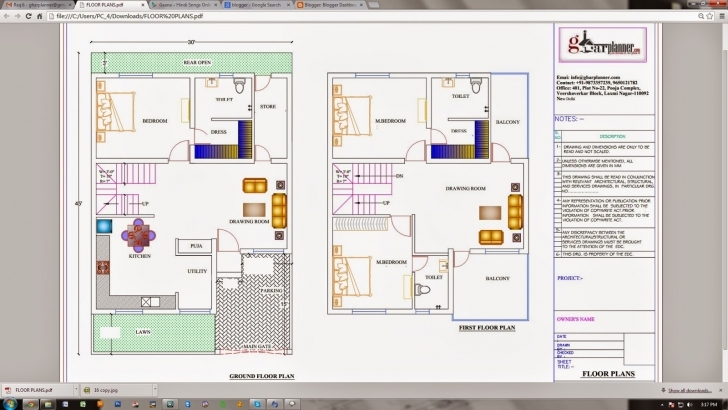Click the gharplanner.com logo in the drawing
This screenshot has height=410, width=728.
tap(603, 45)
